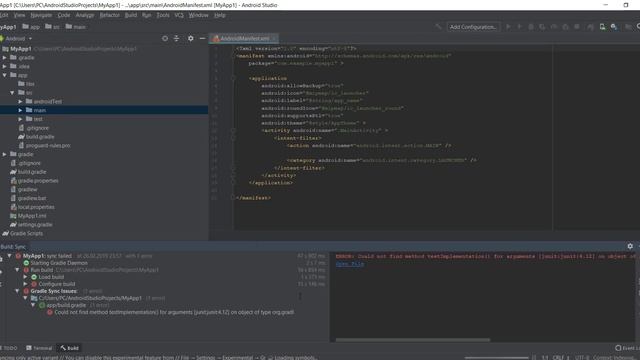Image resolution: width=640 pixels, height=360 pixels.
Task: Collapse the app folder arrow
Action: click(4, 75)
